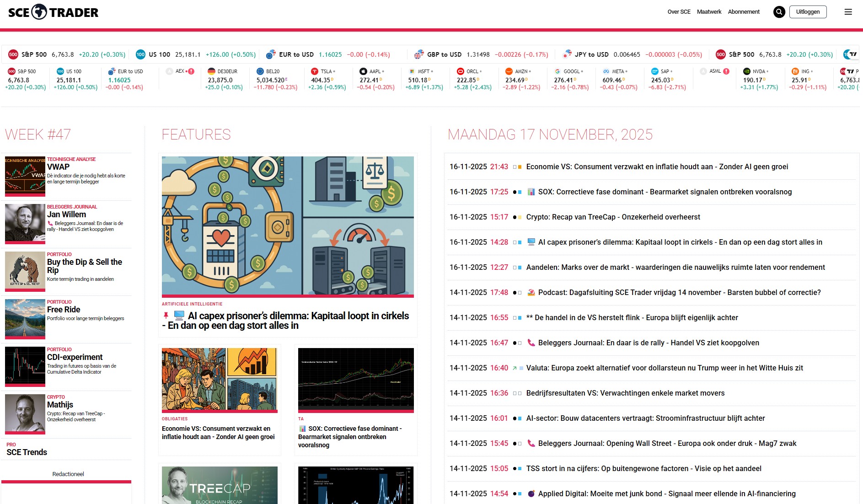Click the SCE Trader globe logo
The image size is (863, 504).
click(39, 12)
